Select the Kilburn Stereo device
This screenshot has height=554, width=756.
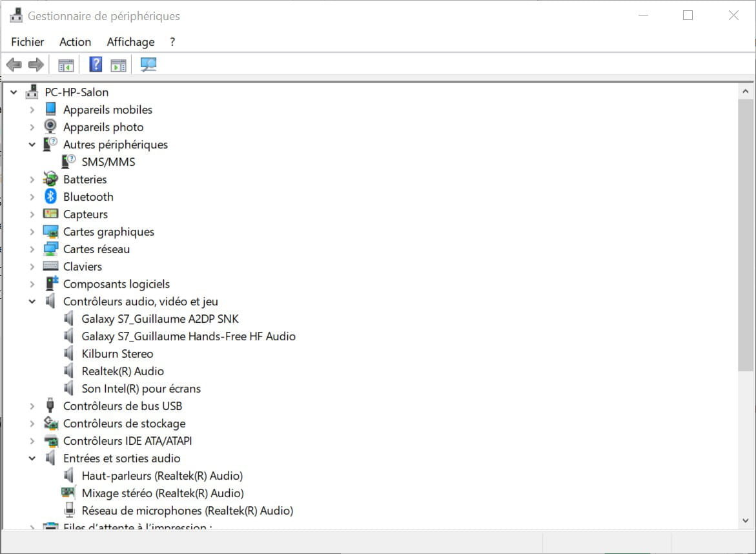pos(117,353)
